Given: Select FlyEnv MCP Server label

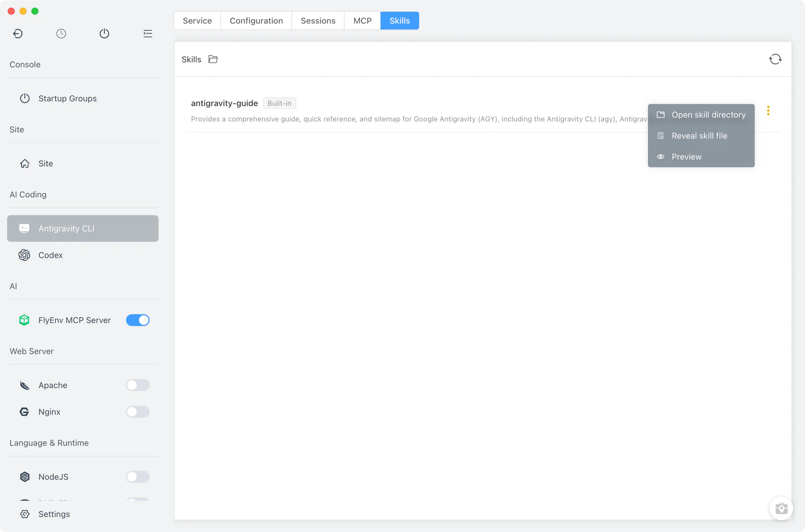Looking at the screenshot, I should pyautogui.click(x=75, y=320).
